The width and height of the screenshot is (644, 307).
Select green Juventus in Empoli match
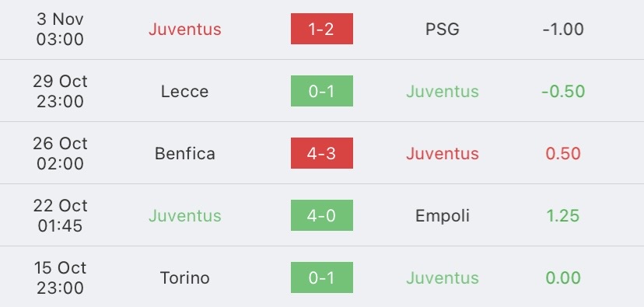(185, 215)
